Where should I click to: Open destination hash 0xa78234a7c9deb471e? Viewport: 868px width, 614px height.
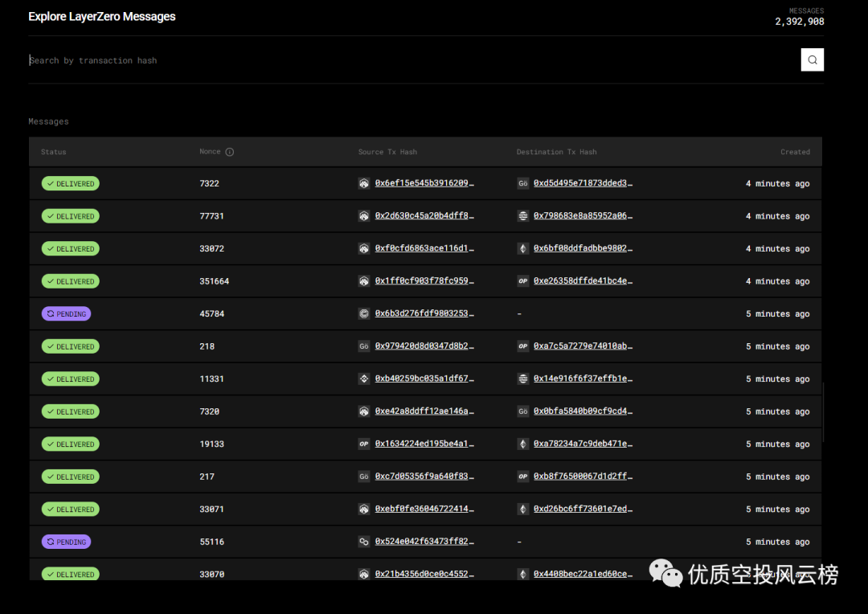point(583,444)
